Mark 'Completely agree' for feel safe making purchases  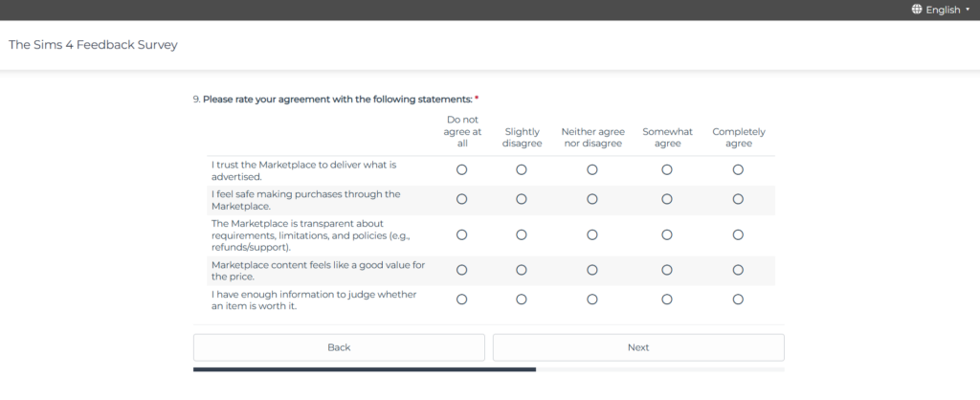point(738,199)
